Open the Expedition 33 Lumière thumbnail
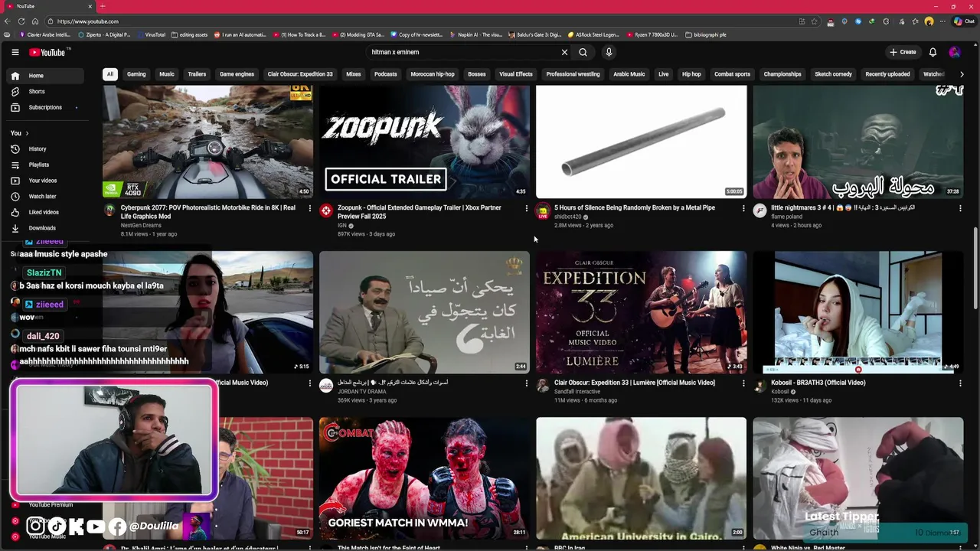Screen dimensions: 980x551 pyautogui.click(x=641, y=312)
